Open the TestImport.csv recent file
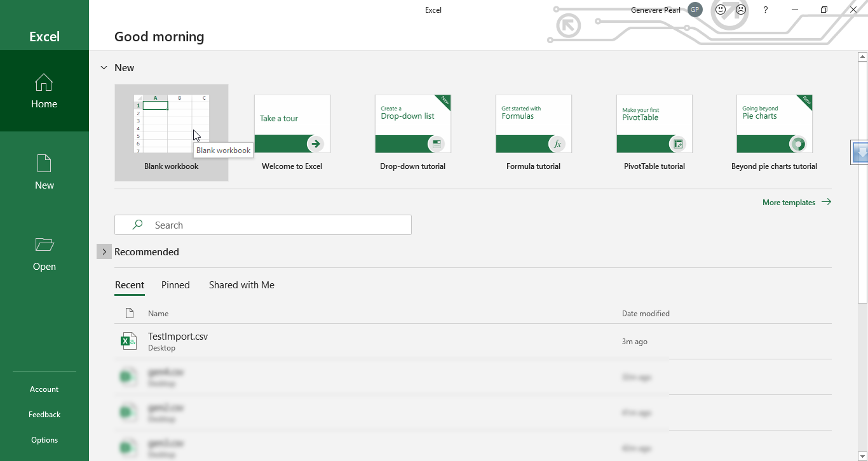 coord(473,342)
